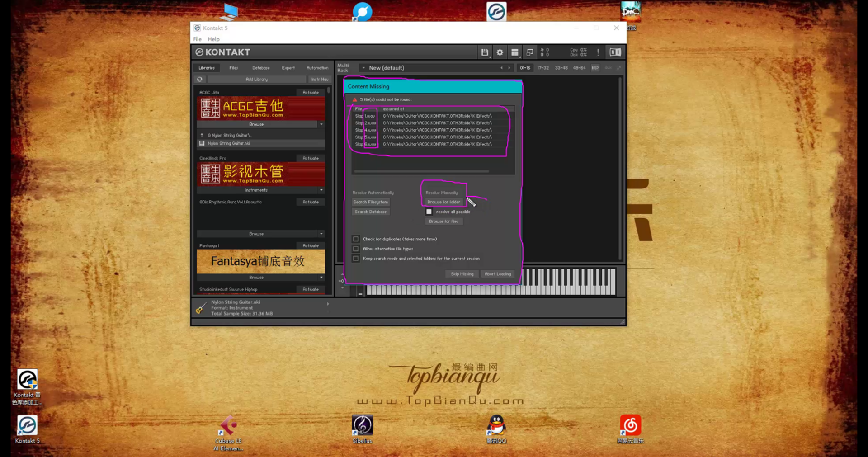Click the Instr Nav button
The height and width of the screenshot is (457, 868).
[x=320, y=80]
